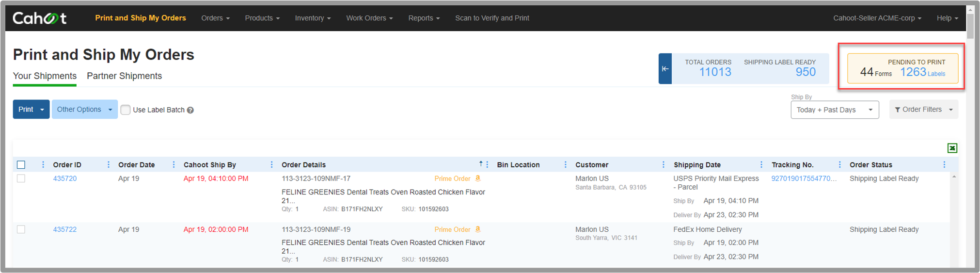980x273 pixels.
Task: Open the Ship By Today + Past Days dropdown
Action: [835, 110]
